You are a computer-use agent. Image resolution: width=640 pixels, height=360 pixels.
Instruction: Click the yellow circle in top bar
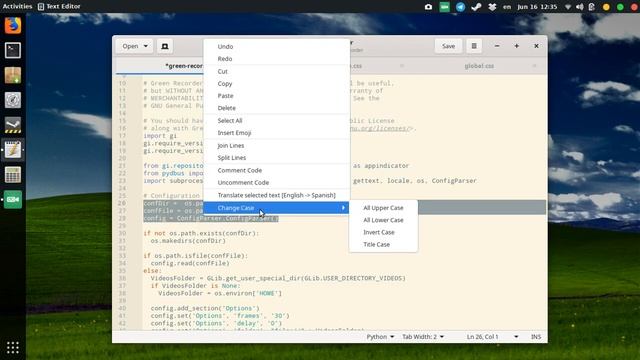606,7
